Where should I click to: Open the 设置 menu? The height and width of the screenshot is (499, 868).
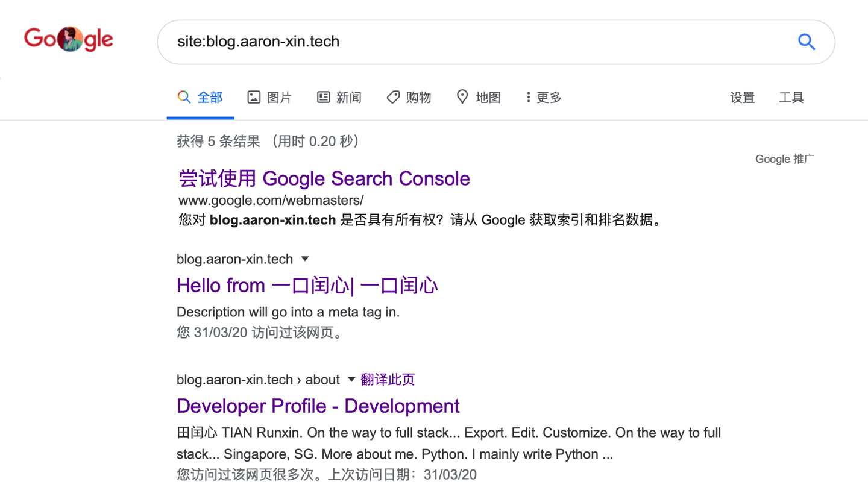pyautogui.click(x=742, y=98)
